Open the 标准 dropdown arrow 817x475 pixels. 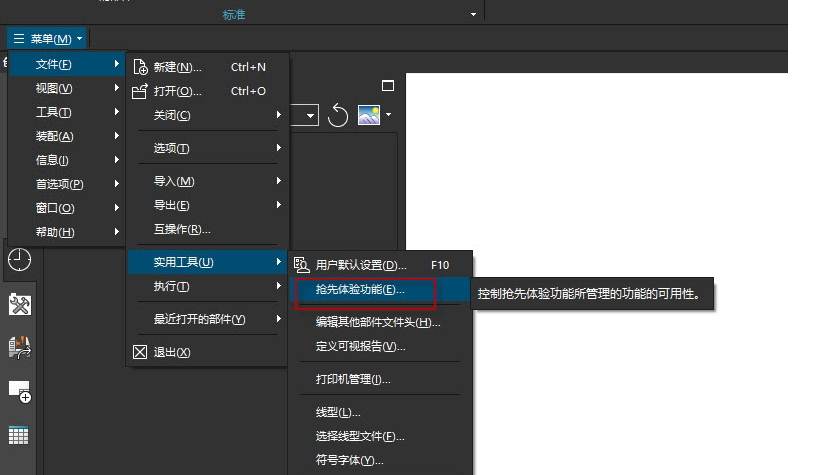473,15
